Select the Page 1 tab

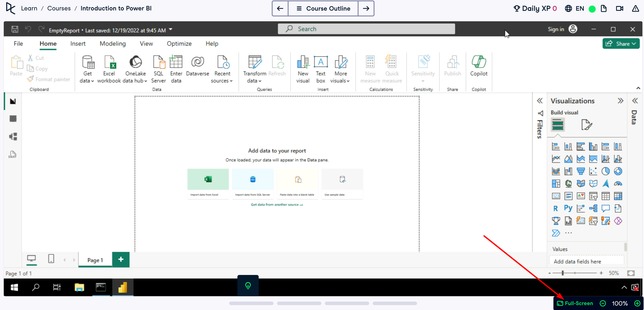tap(95, 260)
